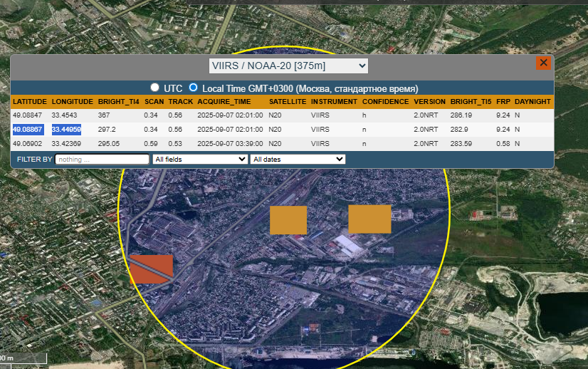Sort by TRACK column header
The width and height of the screenshot is (588, 369).
[x=180, y=102]
